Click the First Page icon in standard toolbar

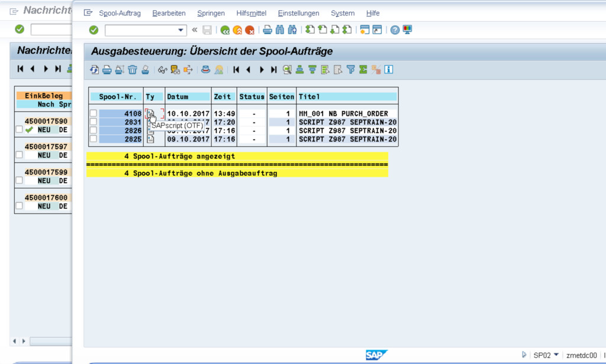pos(310,30)
